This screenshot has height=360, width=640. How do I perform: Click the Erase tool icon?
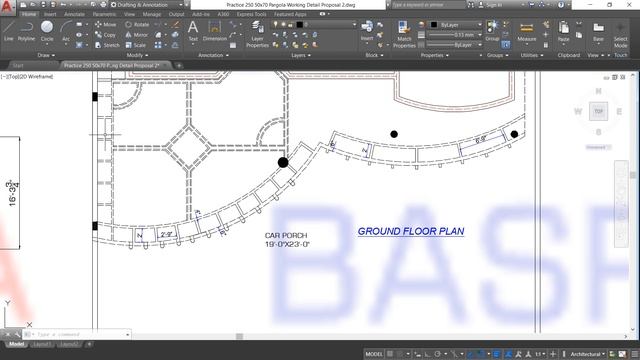[x=176, y=24]
